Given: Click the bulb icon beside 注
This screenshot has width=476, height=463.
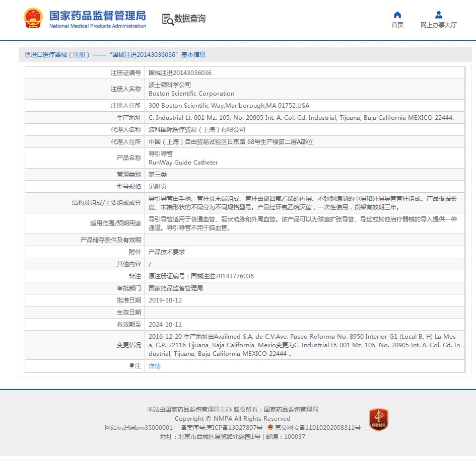Looking at the screenshot, I should (132, 366).
